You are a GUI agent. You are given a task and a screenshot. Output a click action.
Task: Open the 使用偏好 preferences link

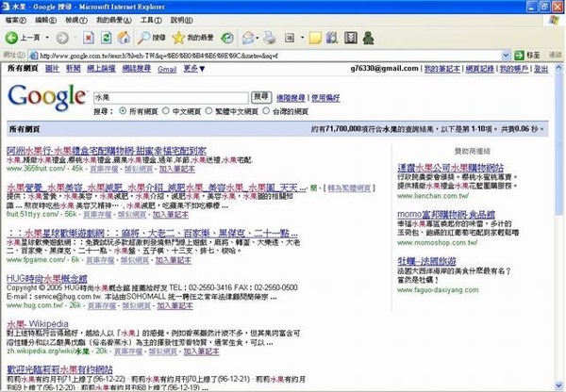pos(325,98)
